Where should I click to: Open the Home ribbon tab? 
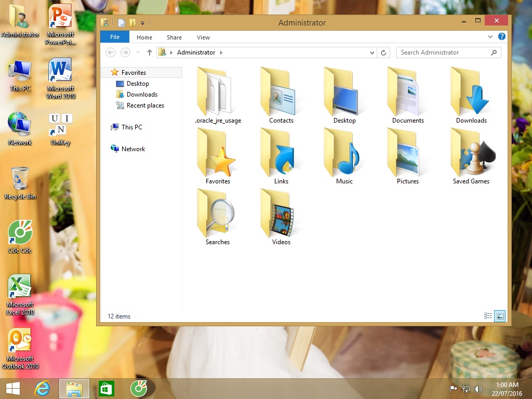coord(144,37)
